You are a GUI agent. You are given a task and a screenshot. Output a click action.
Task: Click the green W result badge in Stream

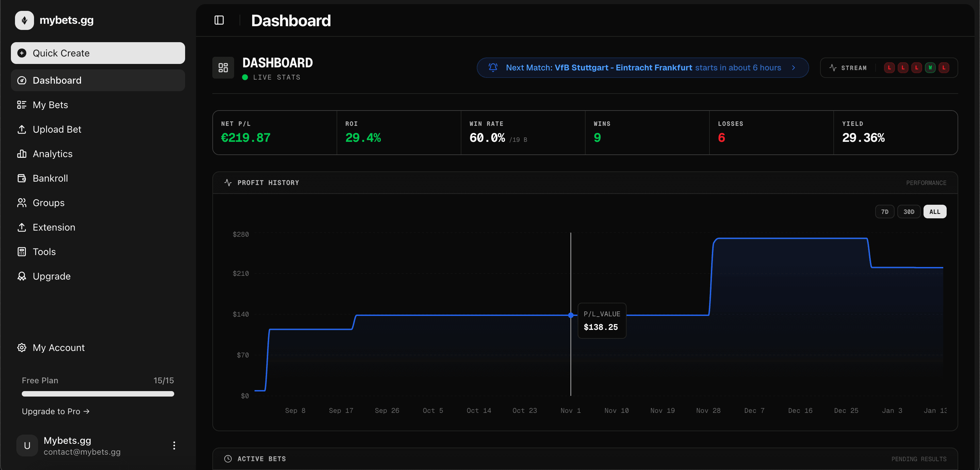pyautogui.click(x=930, y=67)
